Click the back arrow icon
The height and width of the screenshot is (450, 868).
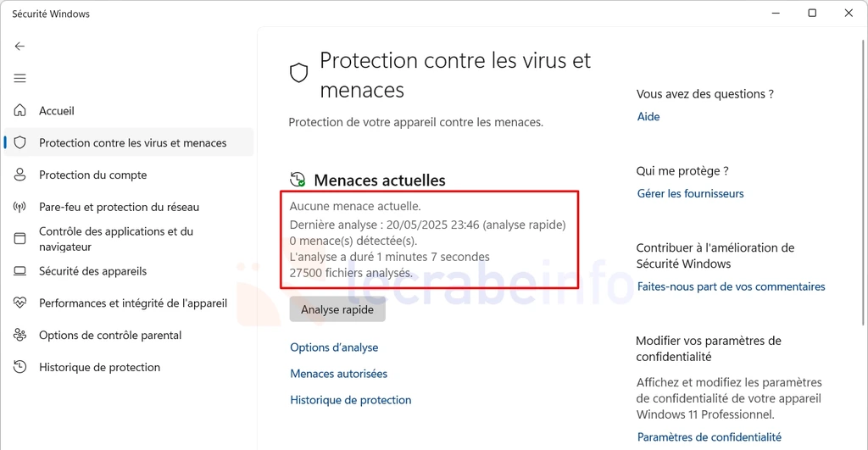pyautogui.click(x=20, y=47)
